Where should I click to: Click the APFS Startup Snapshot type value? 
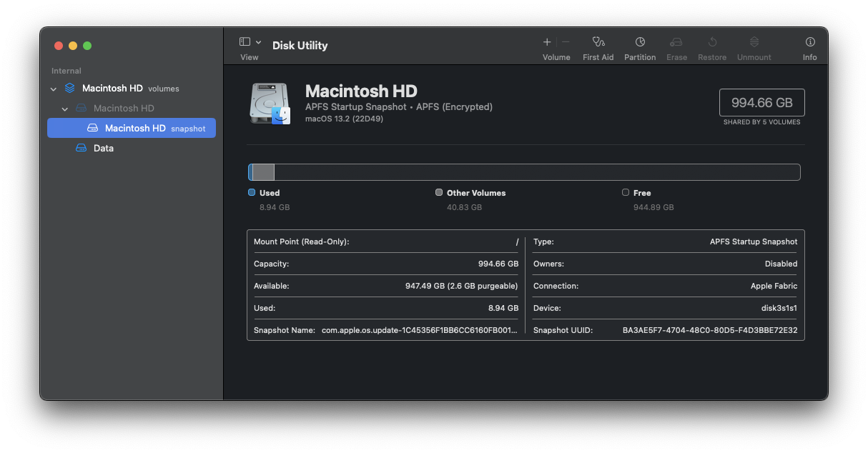pos(754,242)
